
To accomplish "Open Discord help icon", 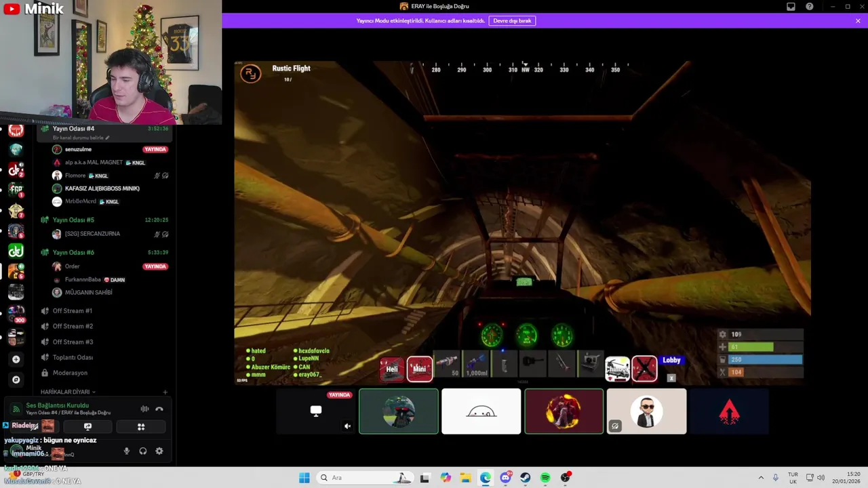I will (810, 7).
